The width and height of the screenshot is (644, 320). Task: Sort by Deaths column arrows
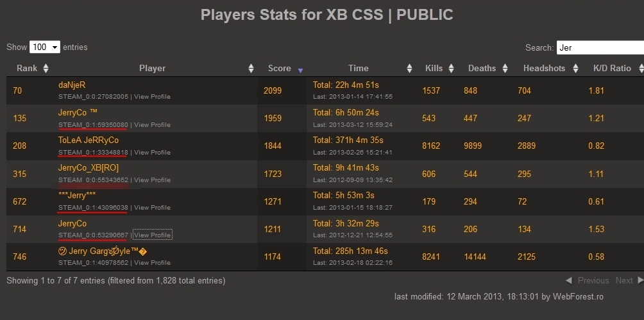505,69
